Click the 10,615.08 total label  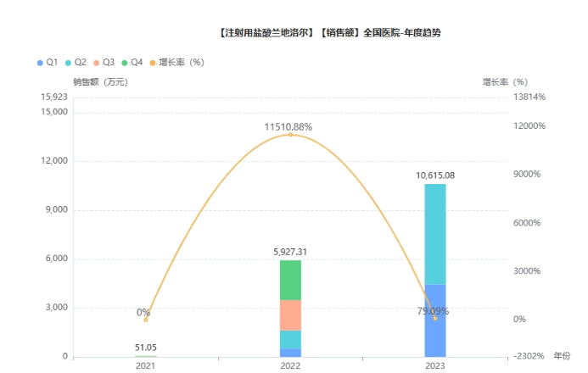[435, 175]
